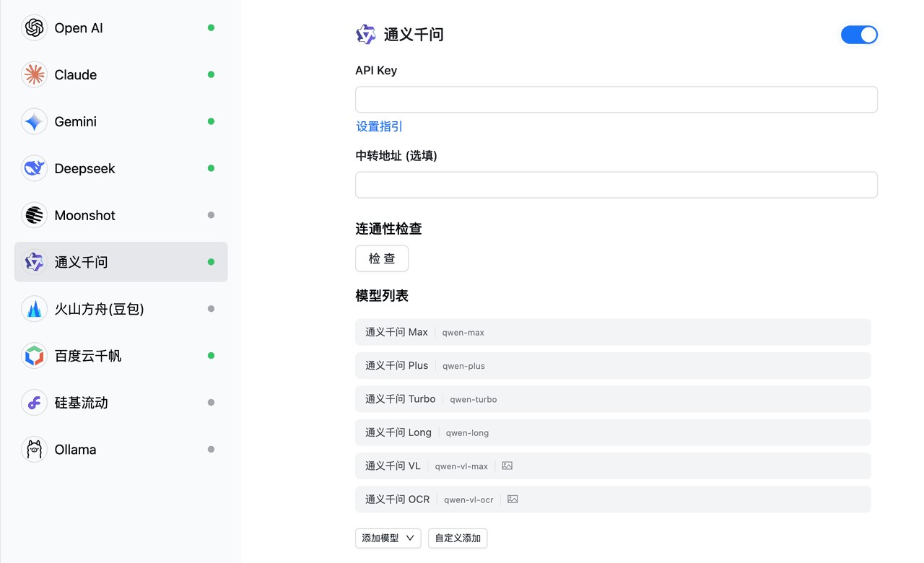Click the green status dot beside Gemini
This screenshot has width=924, height=563.
point(211,121)
